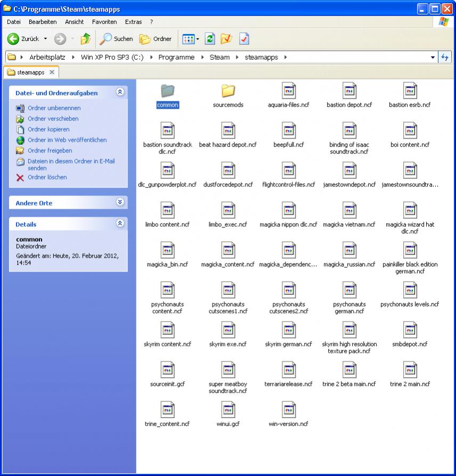The image size is (456, 476).
Task: Click Win XP Pro SP3 (C:) breadcrumb
Action: coord(112,57)
